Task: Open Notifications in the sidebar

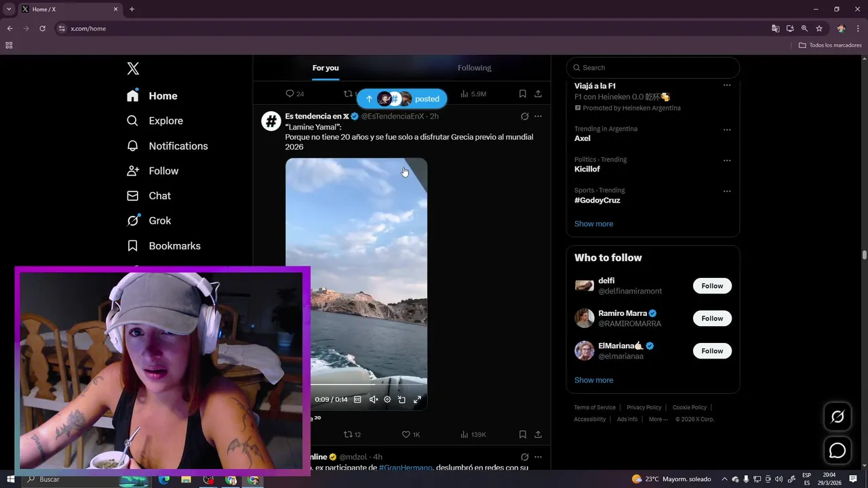Action: [167, 146]
